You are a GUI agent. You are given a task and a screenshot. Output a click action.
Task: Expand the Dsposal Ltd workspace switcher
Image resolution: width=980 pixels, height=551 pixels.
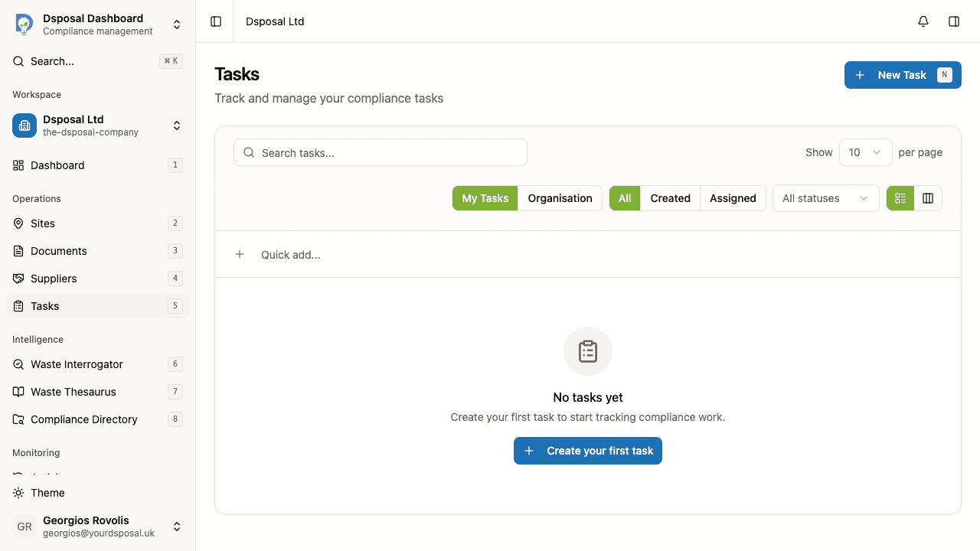(x=98, y=126)
